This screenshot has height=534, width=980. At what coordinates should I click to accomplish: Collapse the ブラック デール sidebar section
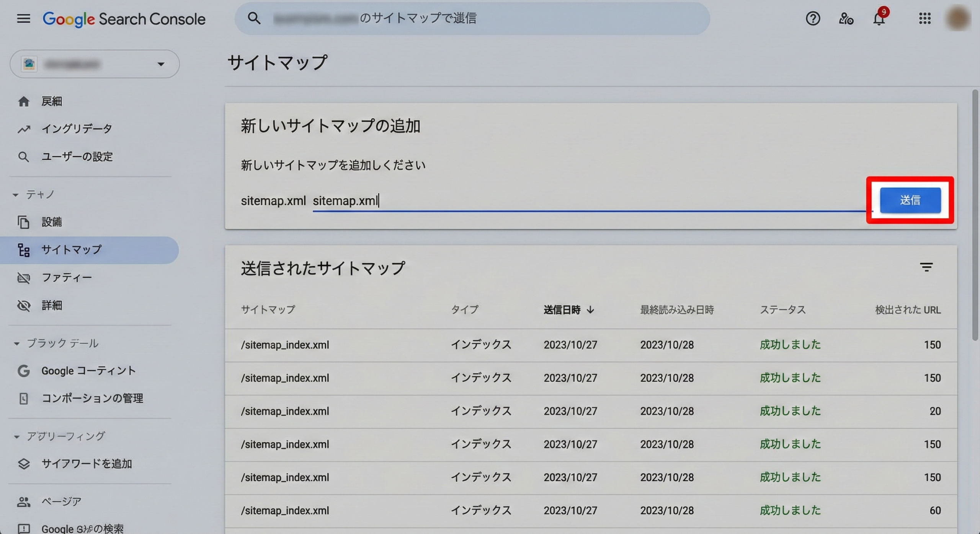[x=16, y=344]
